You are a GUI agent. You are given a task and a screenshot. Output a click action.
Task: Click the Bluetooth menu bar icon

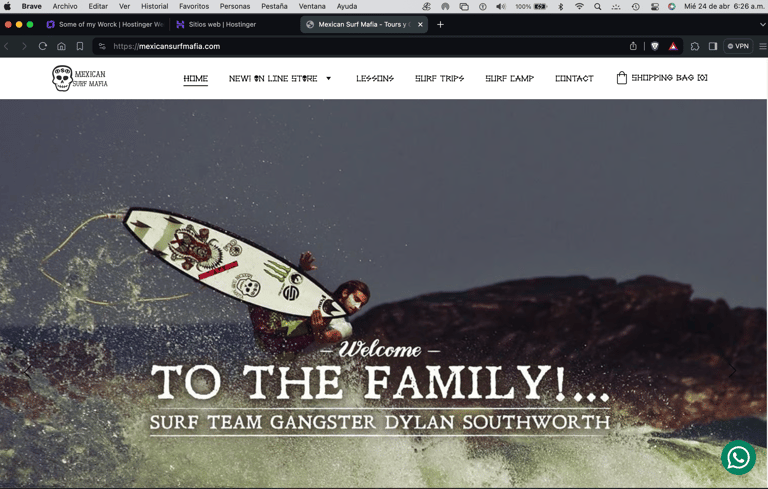pos(561,6)
